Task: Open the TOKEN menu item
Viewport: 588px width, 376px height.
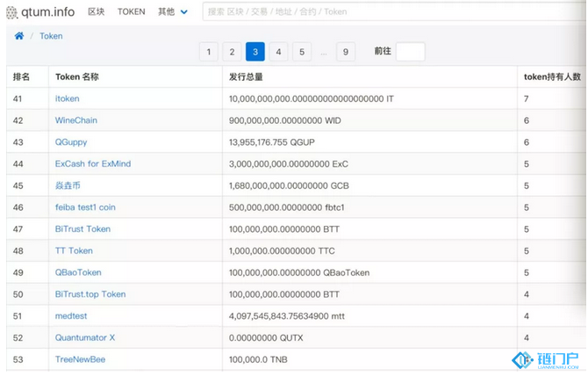Action: coord(132,12)
